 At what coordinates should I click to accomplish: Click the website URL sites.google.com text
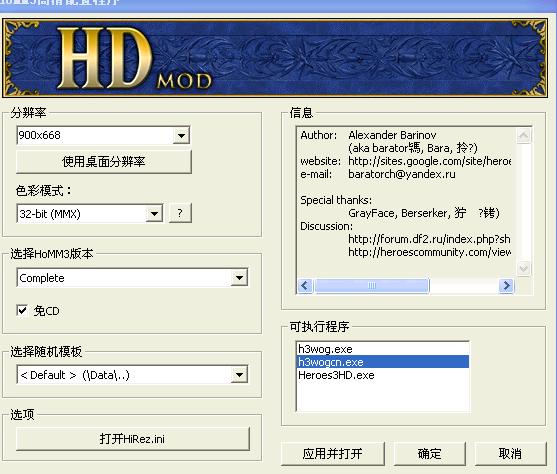click(x=429, y=161)
